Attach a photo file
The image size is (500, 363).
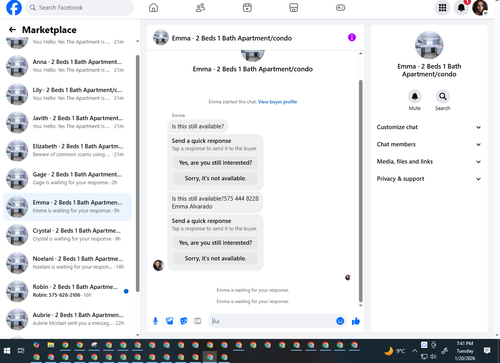point(170,321)
